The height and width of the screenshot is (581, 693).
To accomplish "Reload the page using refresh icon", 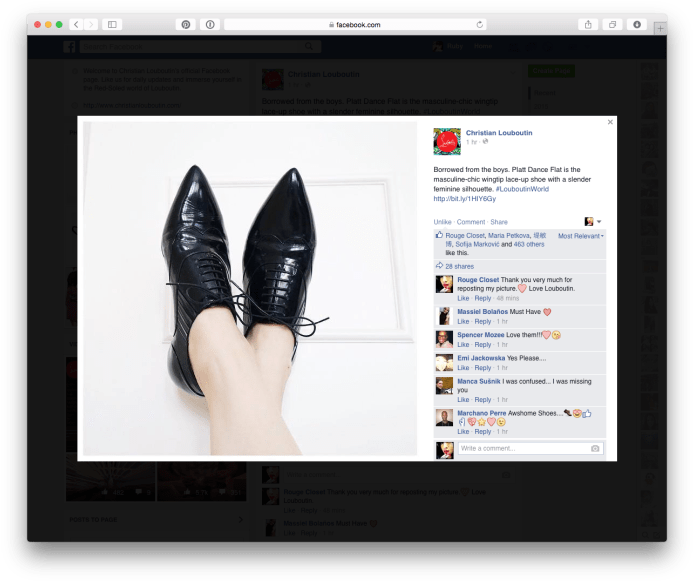I will [480, 24].
